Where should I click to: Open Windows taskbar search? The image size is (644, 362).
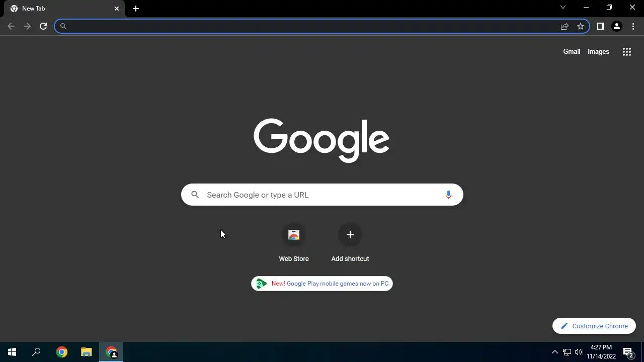point(36,352)
